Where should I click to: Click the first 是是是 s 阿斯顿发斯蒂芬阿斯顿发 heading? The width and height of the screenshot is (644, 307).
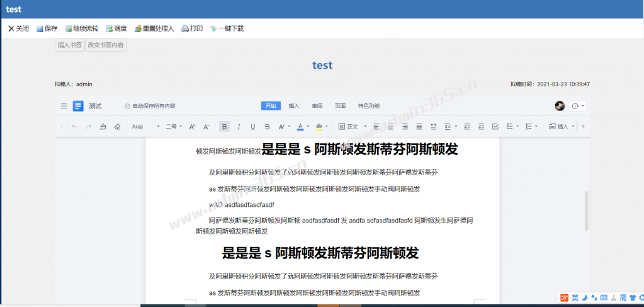click(x=359, y=149)
